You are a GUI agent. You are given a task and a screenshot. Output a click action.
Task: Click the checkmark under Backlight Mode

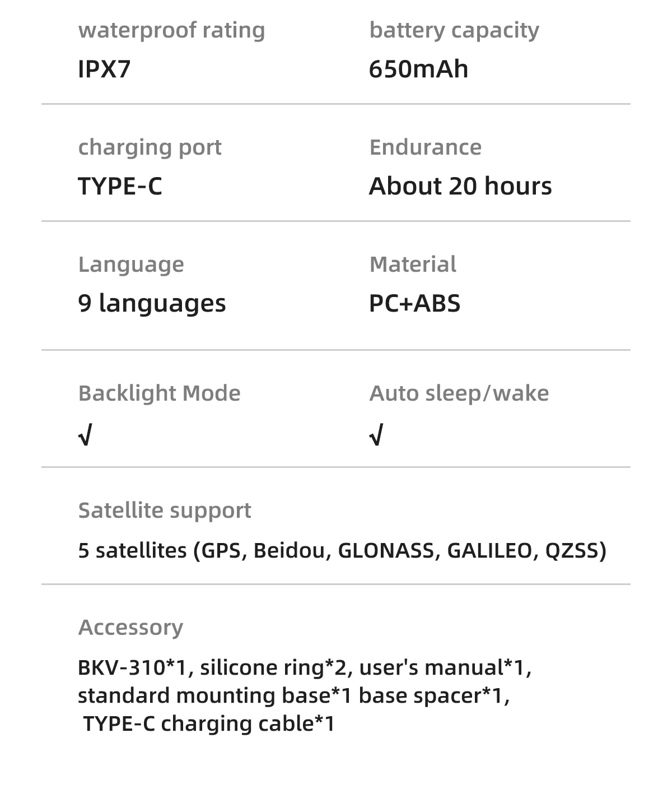coord(85,435)
